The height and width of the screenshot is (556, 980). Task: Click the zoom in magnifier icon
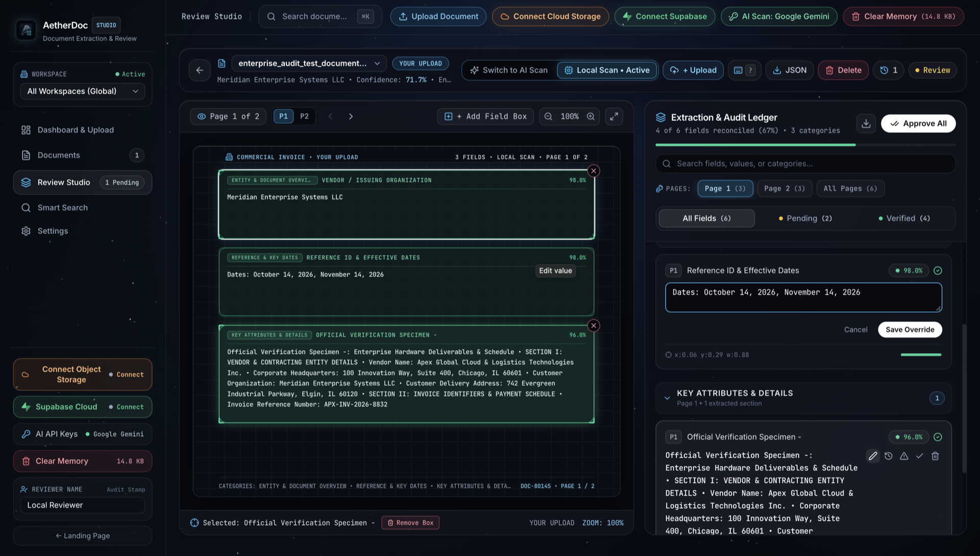591,116
